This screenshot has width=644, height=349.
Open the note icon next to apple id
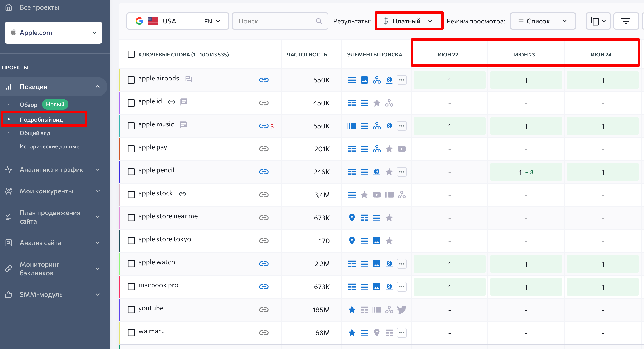184,102
